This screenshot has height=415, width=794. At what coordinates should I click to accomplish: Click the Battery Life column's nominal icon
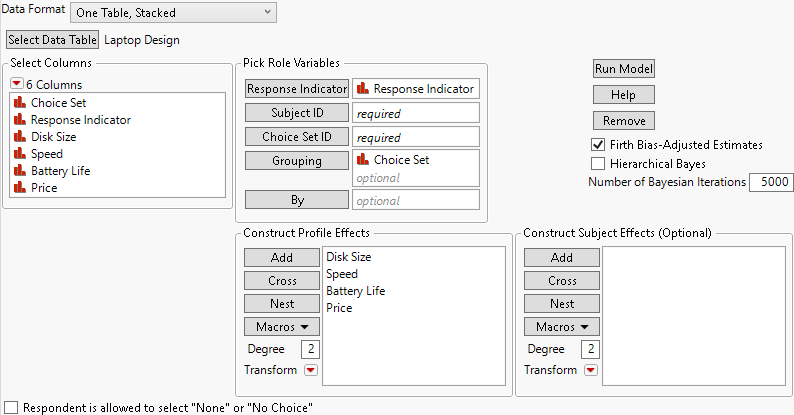(19, 171)
